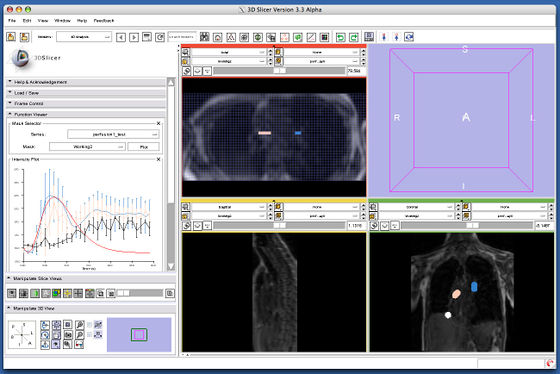Adjust the yellow slice viewer offset slider
Screen dimensions: 560x374
(x=280, y=226)
